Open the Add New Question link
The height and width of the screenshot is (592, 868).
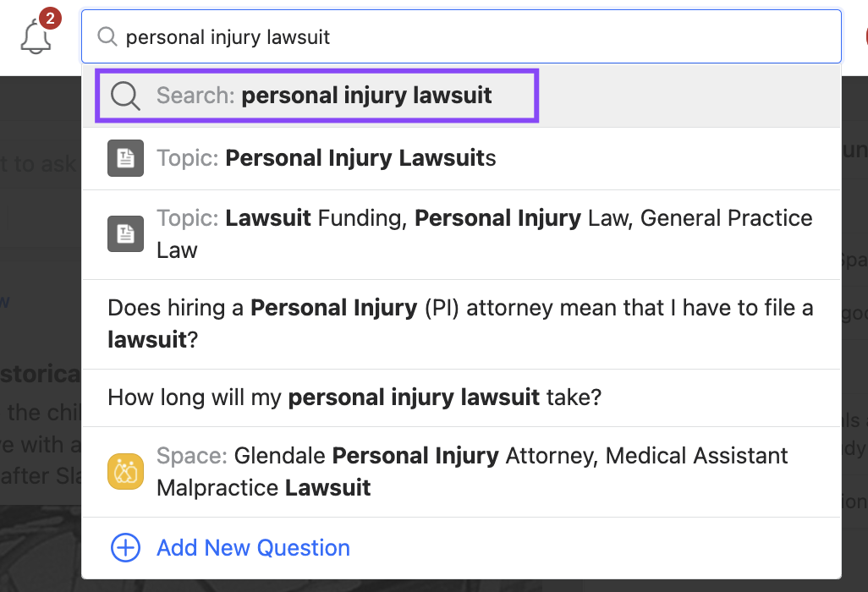click(x=252, y=548)
